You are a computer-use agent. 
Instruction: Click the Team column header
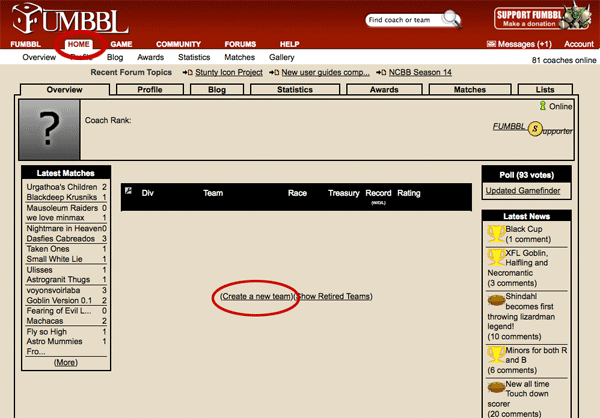[213, 193]
